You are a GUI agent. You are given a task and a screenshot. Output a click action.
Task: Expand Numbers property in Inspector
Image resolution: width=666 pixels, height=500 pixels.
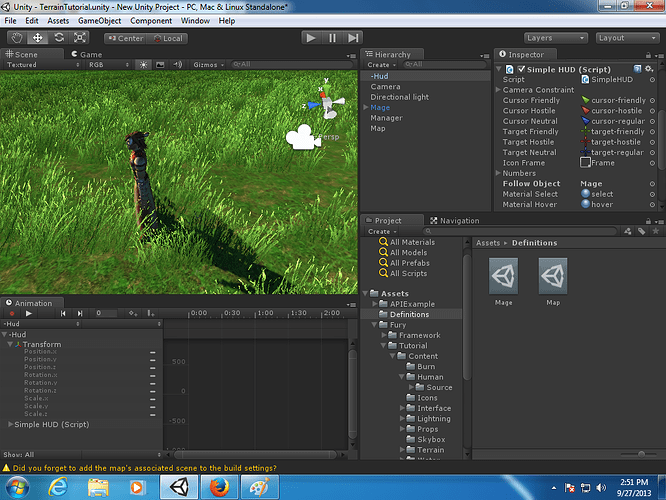(498, 173)
